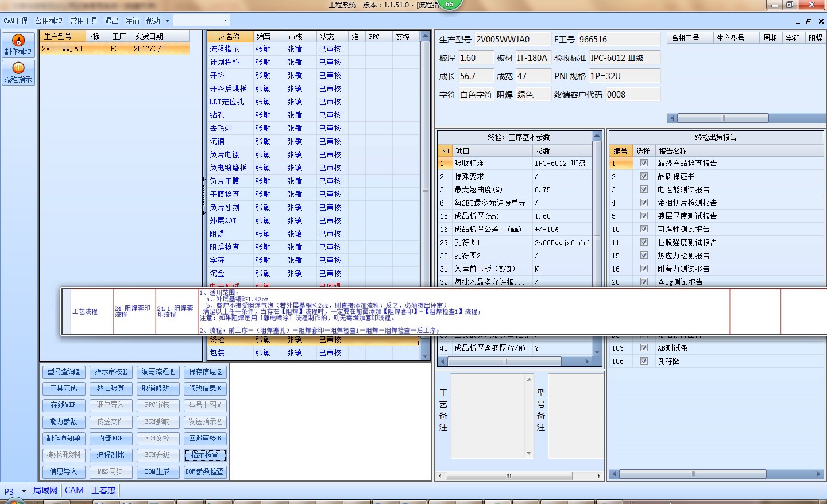Click the 王春惠 user name in status bar
The width and height of the screenshot is (827, 504).
point(103,490)
